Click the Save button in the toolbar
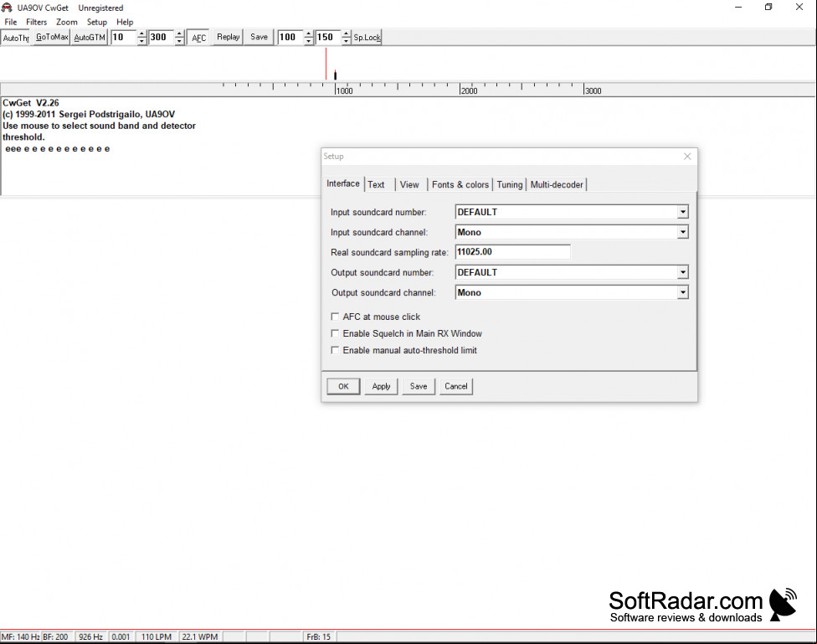 [x=259, y=38]
